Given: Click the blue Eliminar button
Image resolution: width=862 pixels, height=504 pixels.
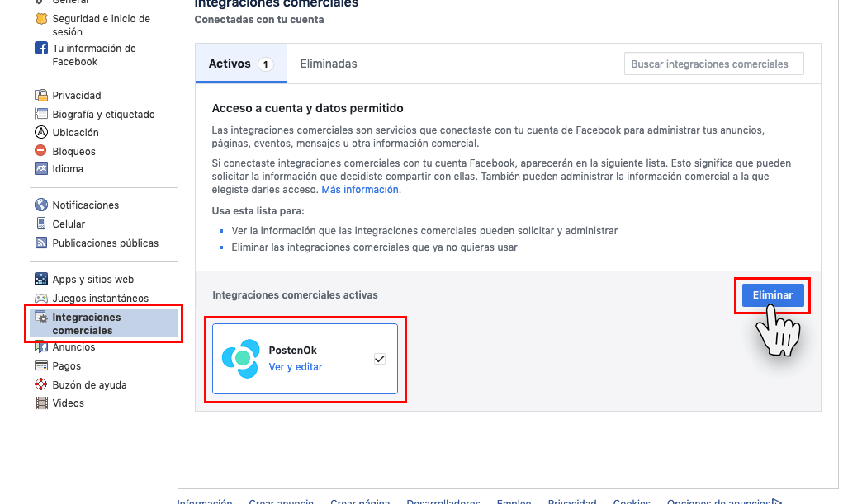Looking at the screenshot, I should point(772,294).
